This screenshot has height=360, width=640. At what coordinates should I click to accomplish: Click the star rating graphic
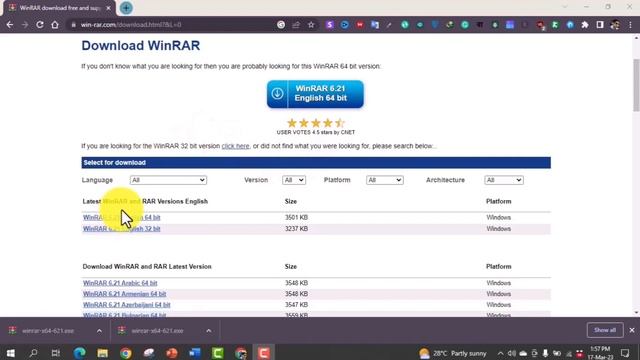316,123
